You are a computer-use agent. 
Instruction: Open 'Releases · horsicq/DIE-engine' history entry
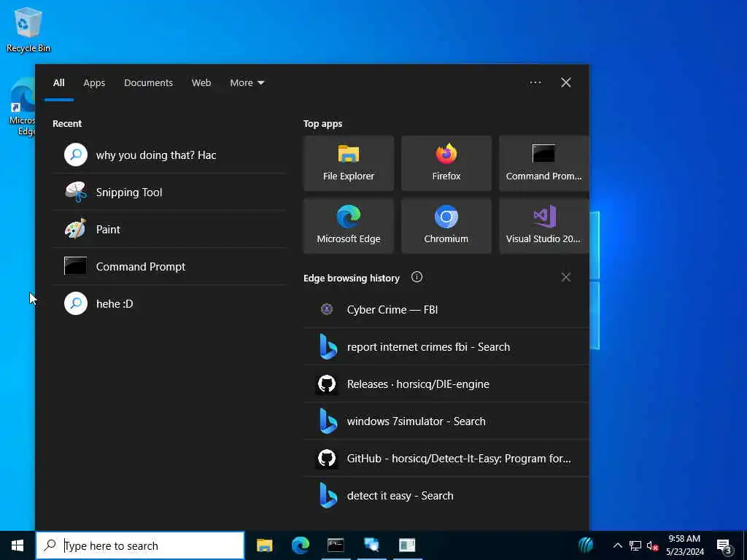click(446, 384)
